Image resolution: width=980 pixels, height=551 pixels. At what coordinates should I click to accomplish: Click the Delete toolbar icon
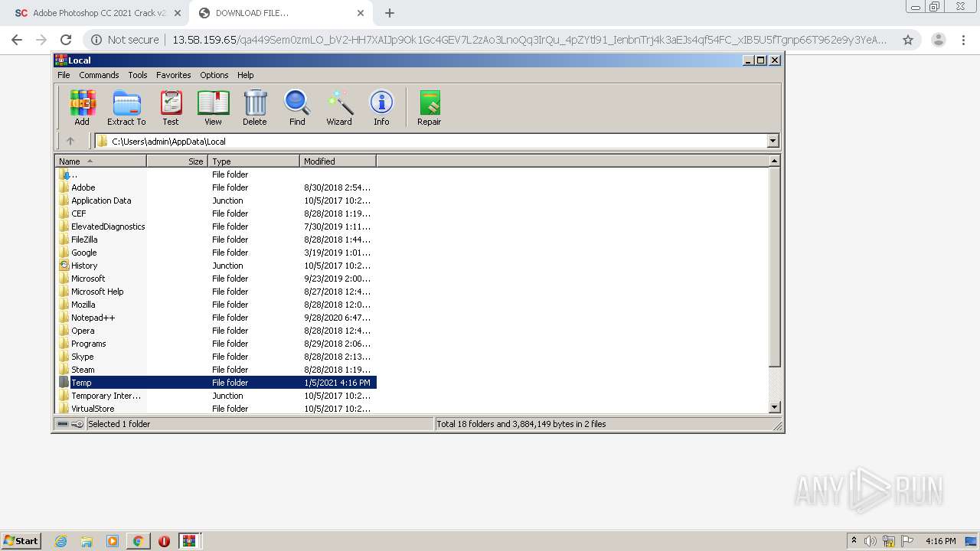255,107
